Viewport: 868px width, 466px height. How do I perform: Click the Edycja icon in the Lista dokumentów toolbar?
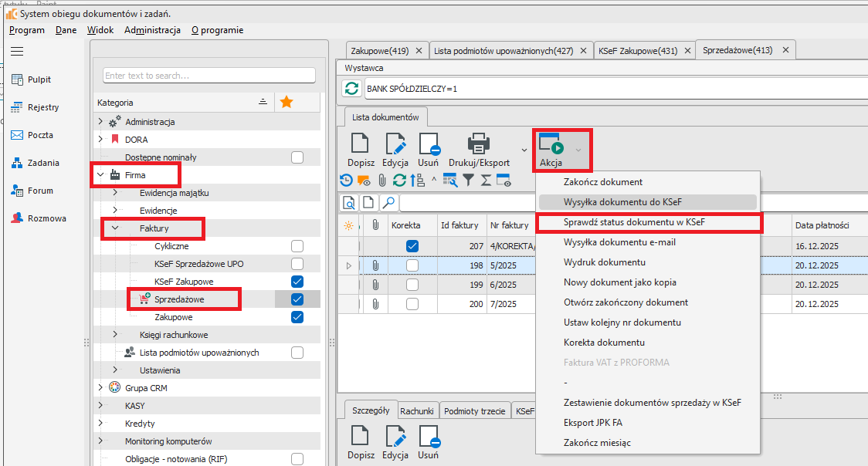pos(395,144)
